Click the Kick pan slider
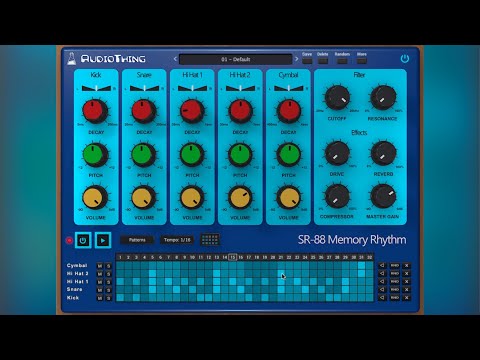This screenshot has width=480, height=360. click(x=96, y=88)
